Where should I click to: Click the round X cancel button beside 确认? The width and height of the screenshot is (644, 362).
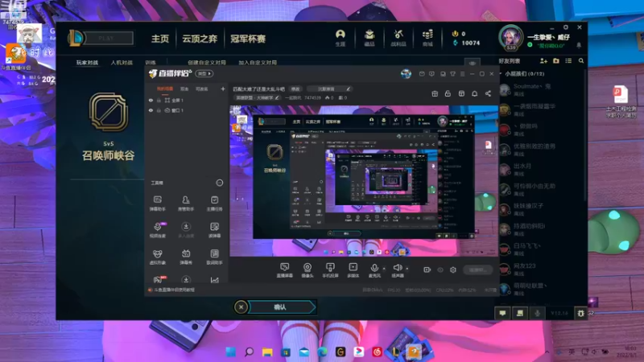(x=241, y=307)
